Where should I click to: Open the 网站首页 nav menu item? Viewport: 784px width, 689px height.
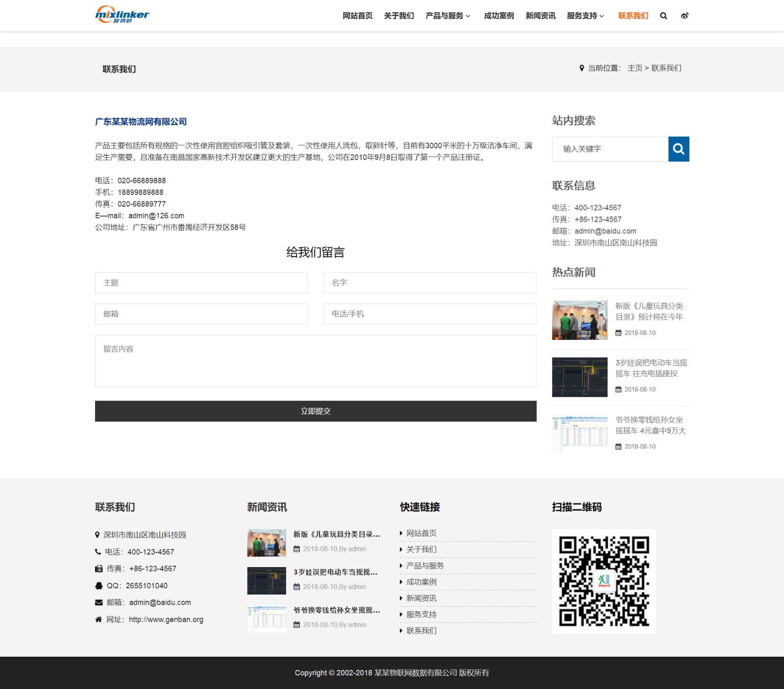[357, 16]
